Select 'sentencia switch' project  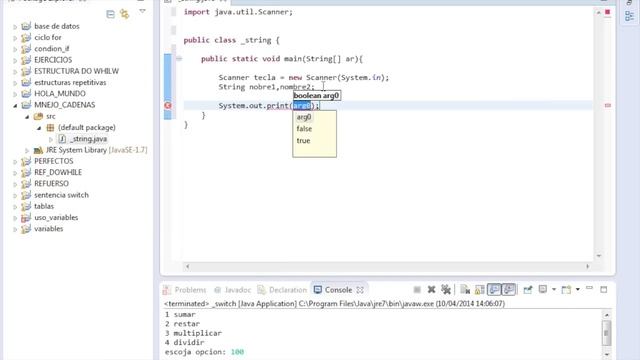(61, 195)
